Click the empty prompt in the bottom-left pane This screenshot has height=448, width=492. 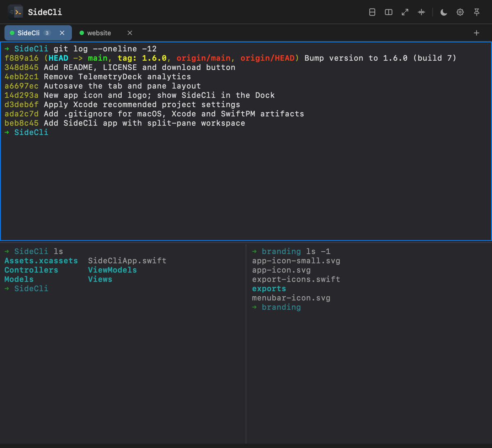[26, 289]
